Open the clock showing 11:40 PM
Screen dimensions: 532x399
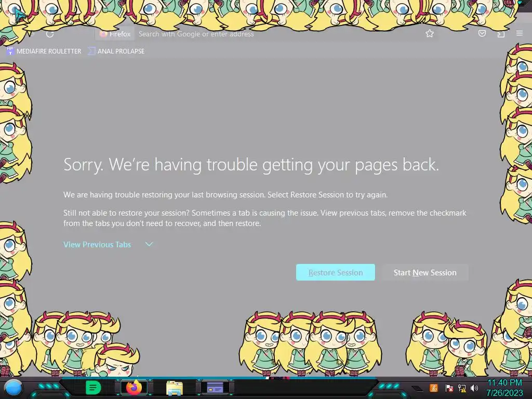[504, 388]
